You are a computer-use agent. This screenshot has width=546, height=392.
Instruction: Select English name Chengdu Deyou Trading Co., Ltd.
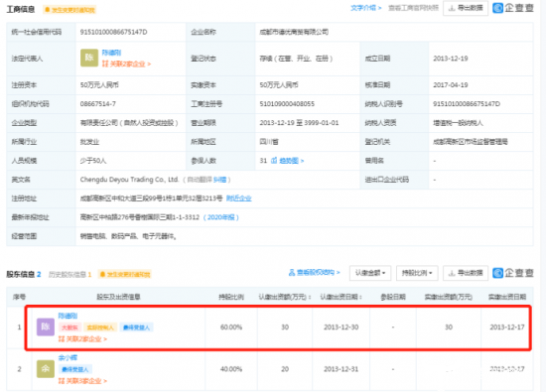coord(129,180)
